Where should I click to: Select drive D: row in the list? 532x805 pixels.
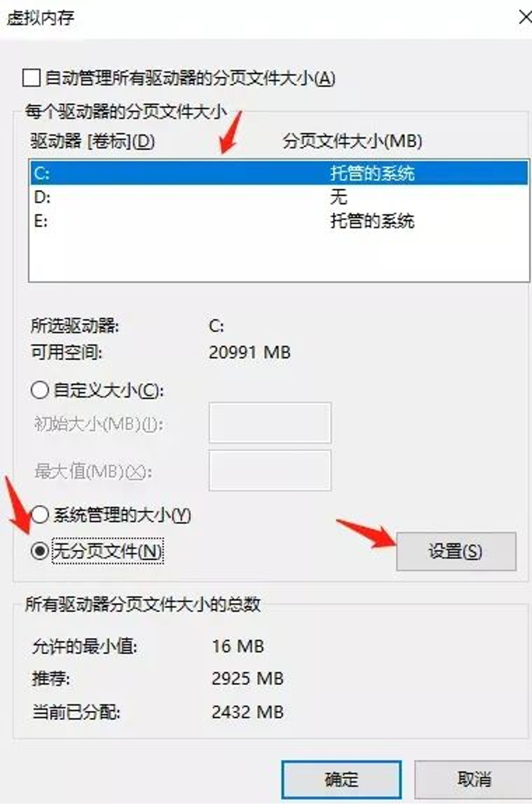coord(279,197)
